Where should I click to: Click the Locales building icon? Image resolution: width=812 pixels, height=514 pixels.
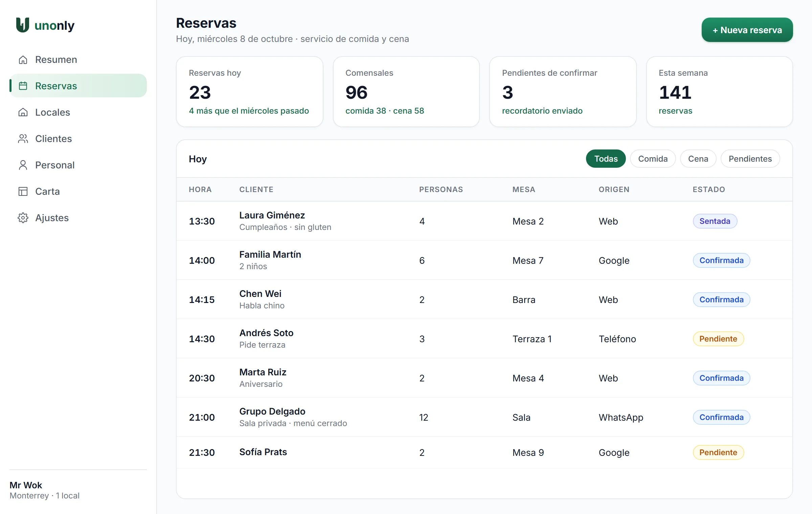[x=23, y=112]
